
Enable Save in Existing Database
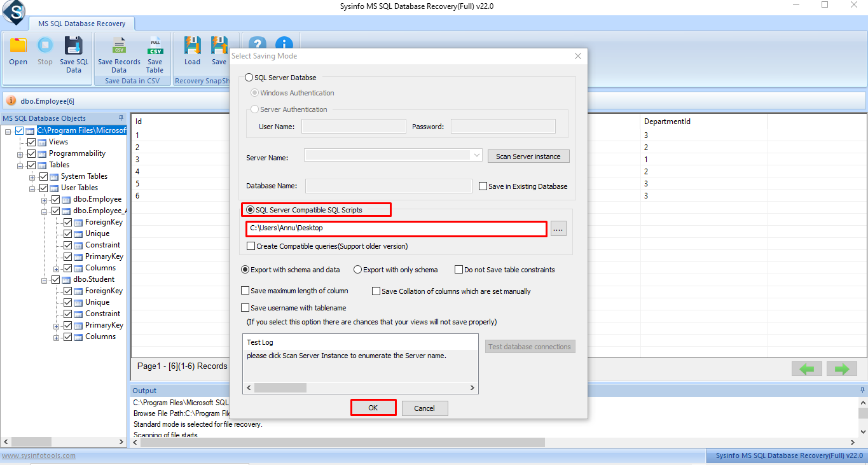click(483, 186)
